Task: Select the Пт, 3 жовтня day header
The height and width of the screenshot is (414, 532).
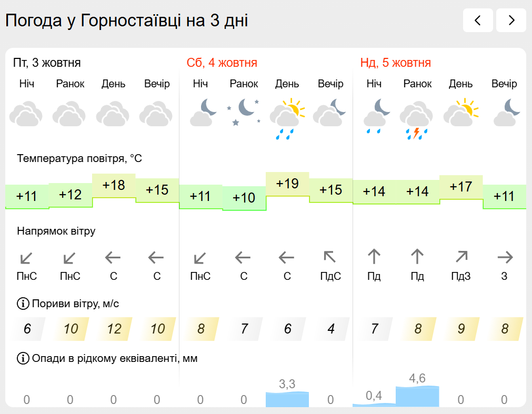Action: tap(47, 63)
